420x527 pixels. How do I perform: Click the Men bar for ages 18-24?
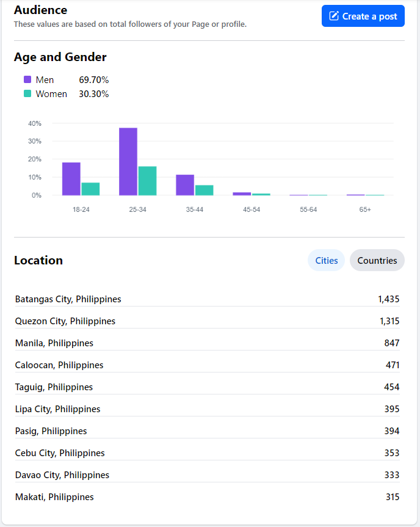coord(71,178)
